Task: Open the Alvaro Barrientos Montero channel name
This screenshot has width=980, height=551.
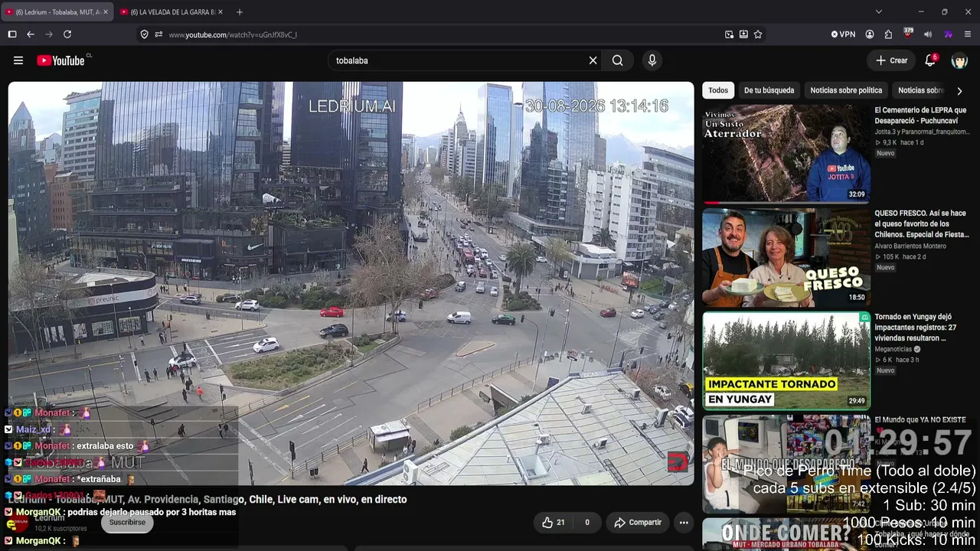Action: click(x=910, y=246)
